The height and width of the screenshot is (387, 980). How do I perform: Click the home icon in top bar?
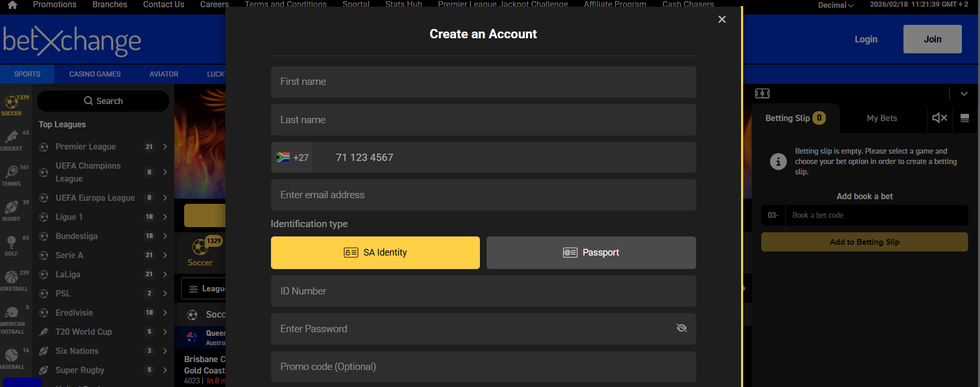tap(12, 5)
